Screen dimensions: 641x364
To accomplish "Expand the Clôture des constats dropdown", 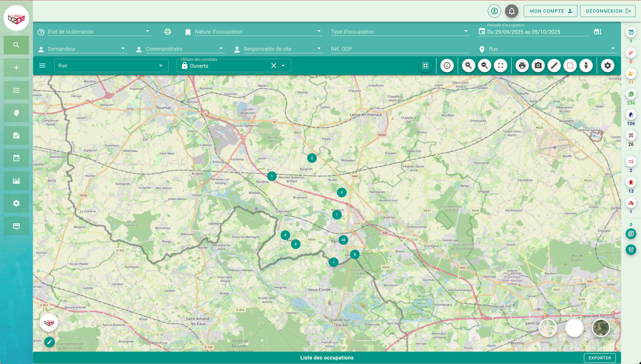I will click(283, 66).
